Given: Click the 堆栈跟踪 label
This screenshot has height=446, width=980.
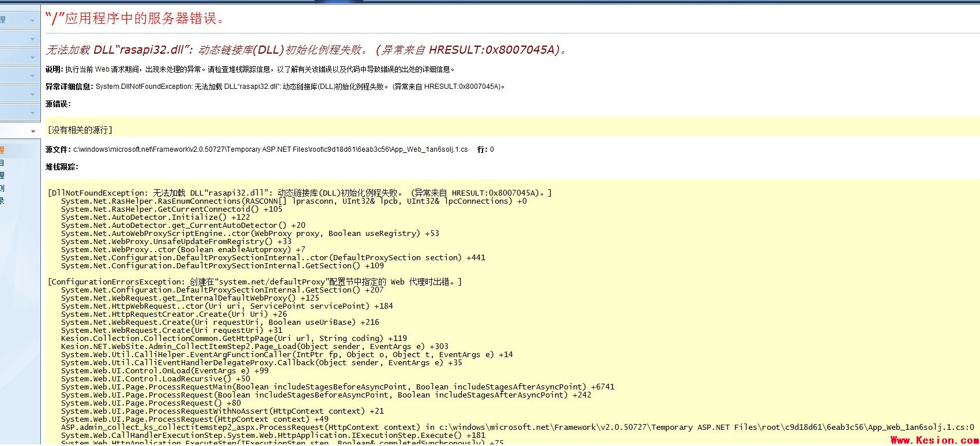Looking at the screenshot, I should pyautogui.click(x=62, y=167).
